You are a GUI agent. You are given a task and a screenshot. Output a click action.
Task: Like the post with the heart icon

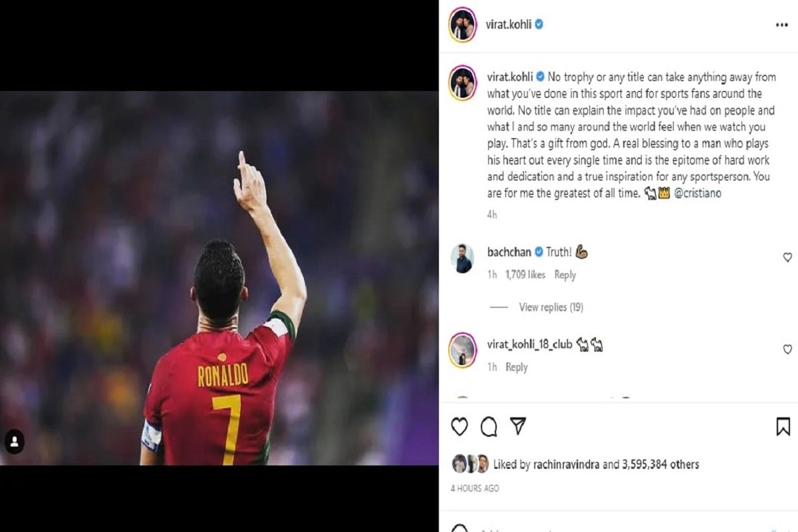tap(460, 427)
